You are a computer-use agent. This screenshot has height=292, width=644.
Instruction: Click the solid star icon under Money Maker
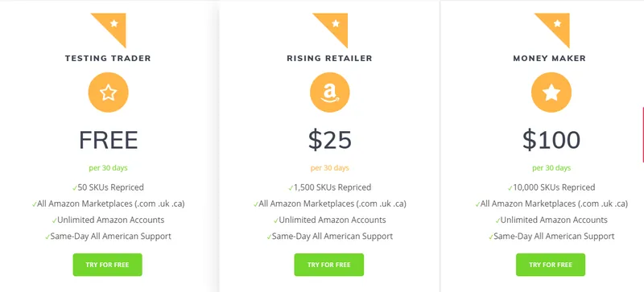click(551, 93)
